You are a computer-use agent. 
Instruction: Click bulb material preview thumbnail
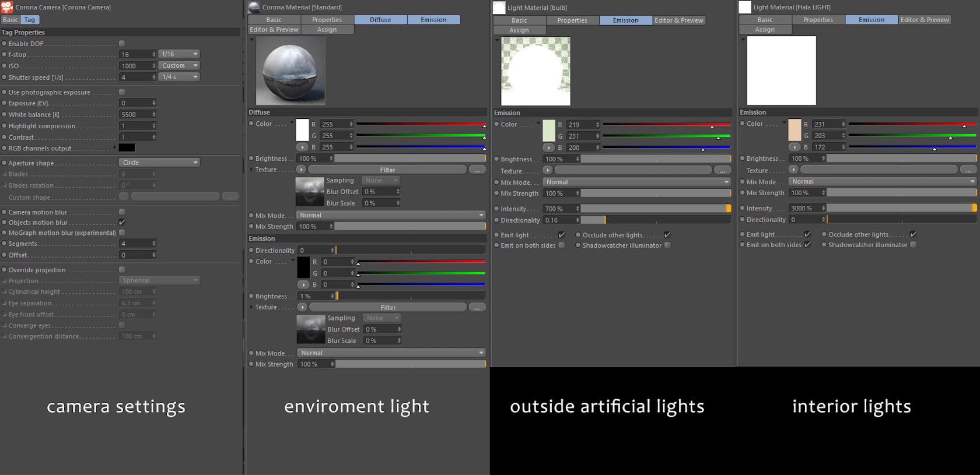pyautogui.click(x=535, y=71)
